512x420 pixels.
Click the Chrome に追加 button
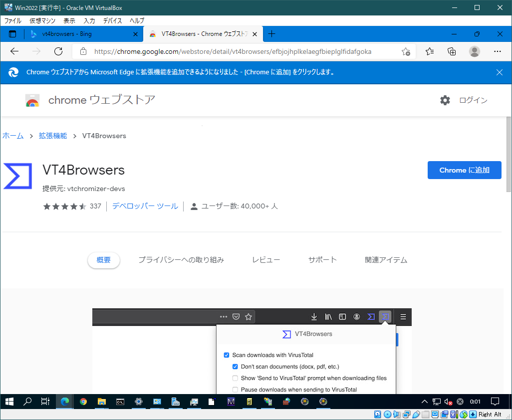(464, 170)
